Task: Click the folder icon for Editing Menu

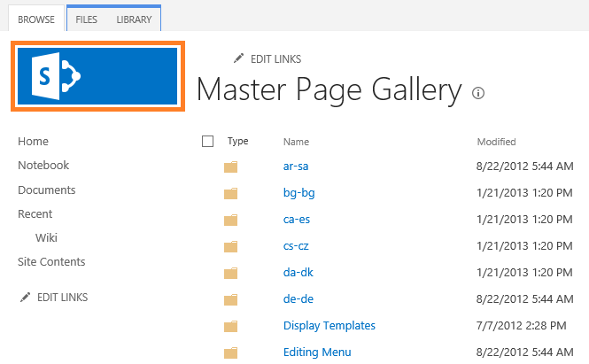Action: pos(231,352)
